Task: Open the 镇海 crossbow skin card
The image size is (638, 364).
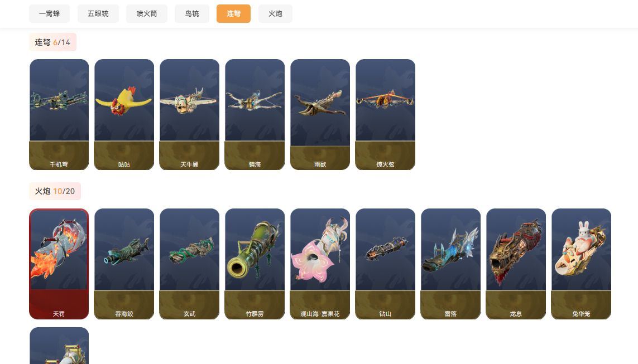Action: (x=255, y=115)
